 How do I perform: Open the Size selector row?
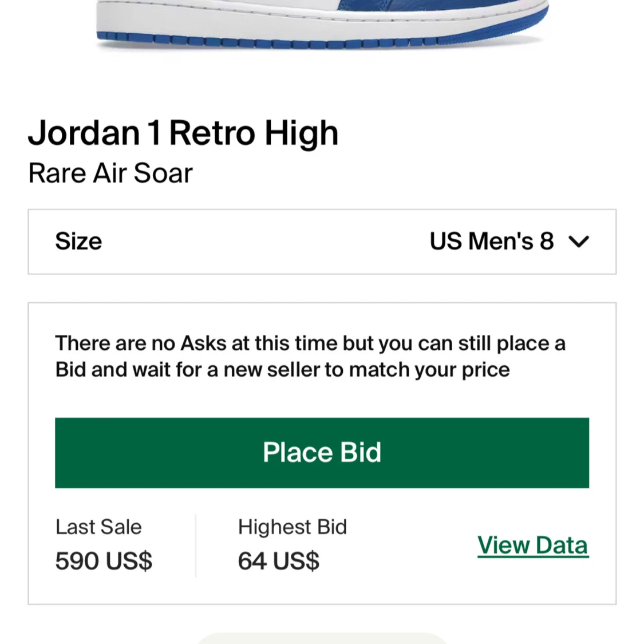click(x=322, y=242)
